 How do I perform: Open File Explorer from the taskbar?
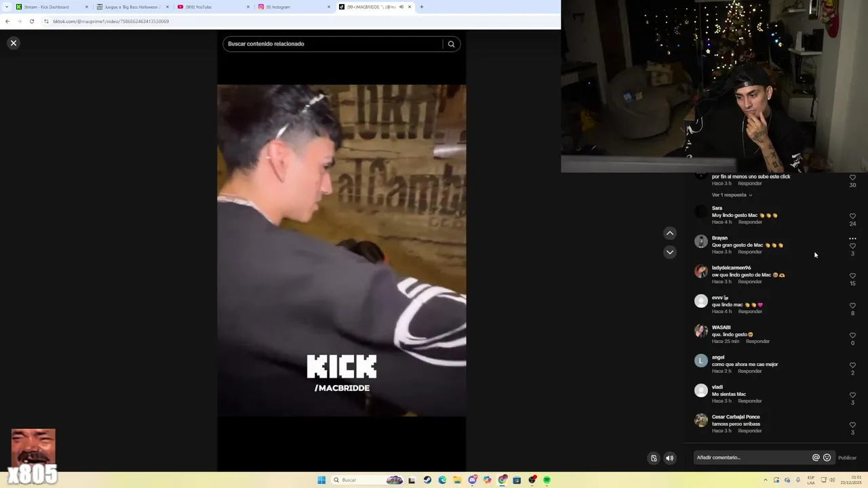(x=457, y=480)
